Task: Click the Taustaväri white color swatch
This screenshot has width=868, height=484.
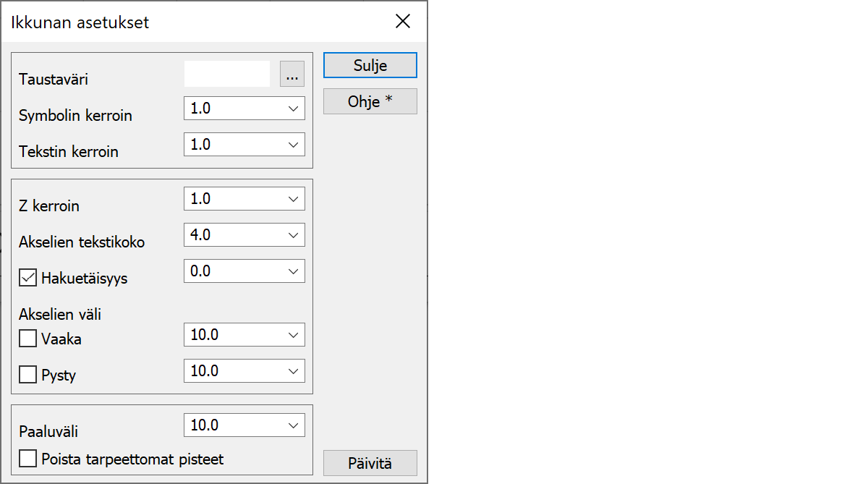Action: pos(227,74)
